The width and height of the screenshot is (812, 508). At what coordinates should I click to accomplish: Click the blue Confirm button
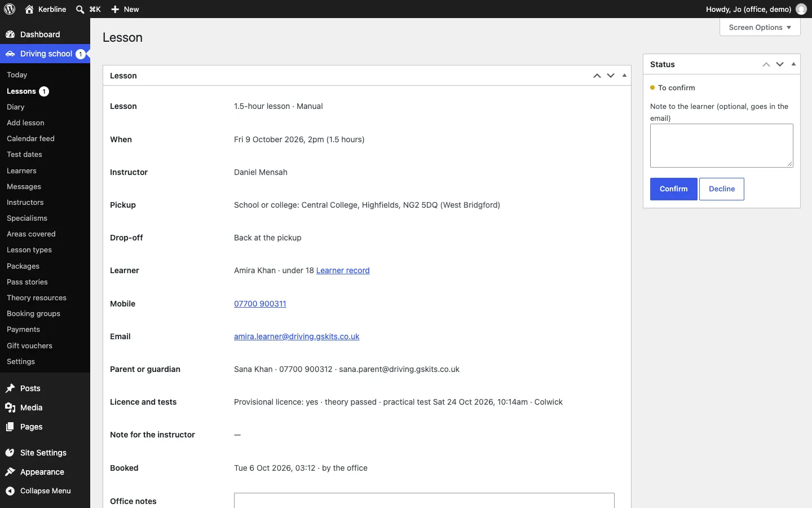674,189
